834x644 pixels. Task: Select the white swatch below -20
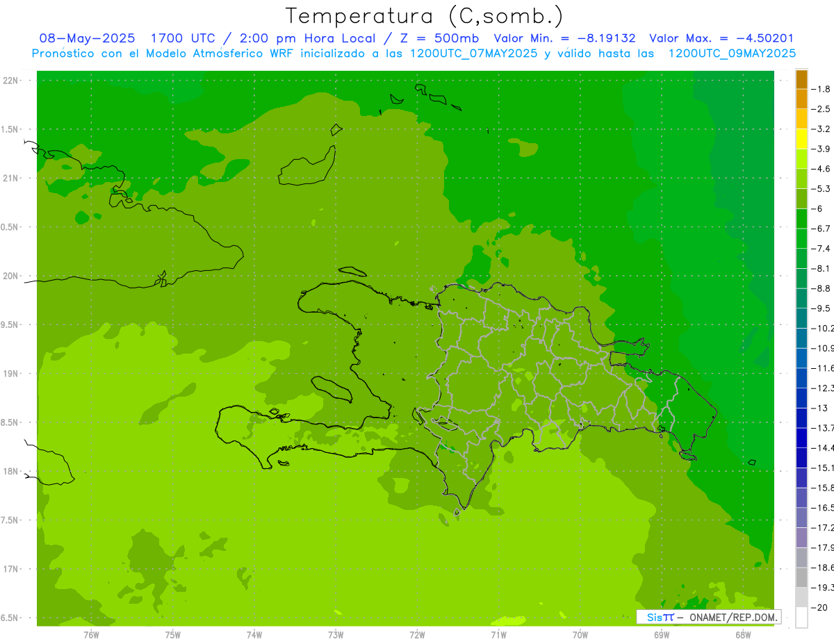pos(801,618)
